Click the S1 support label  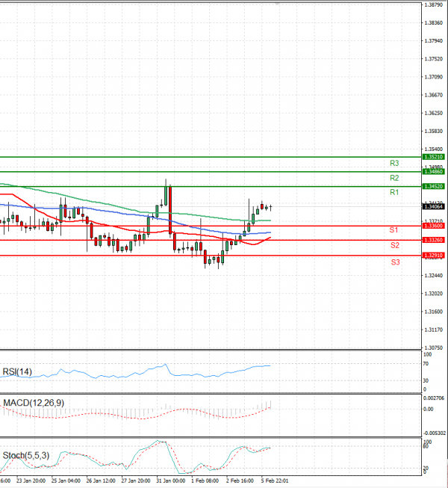tap(393, 230)
